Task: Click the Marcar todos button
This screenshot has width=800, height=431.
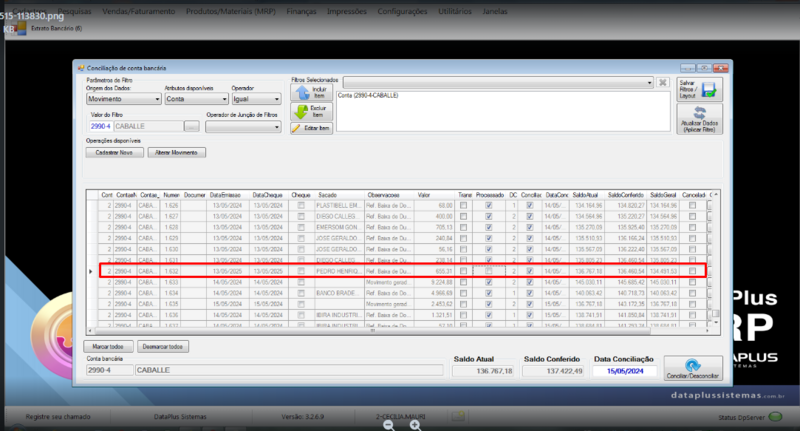Action: click(108, 346)
